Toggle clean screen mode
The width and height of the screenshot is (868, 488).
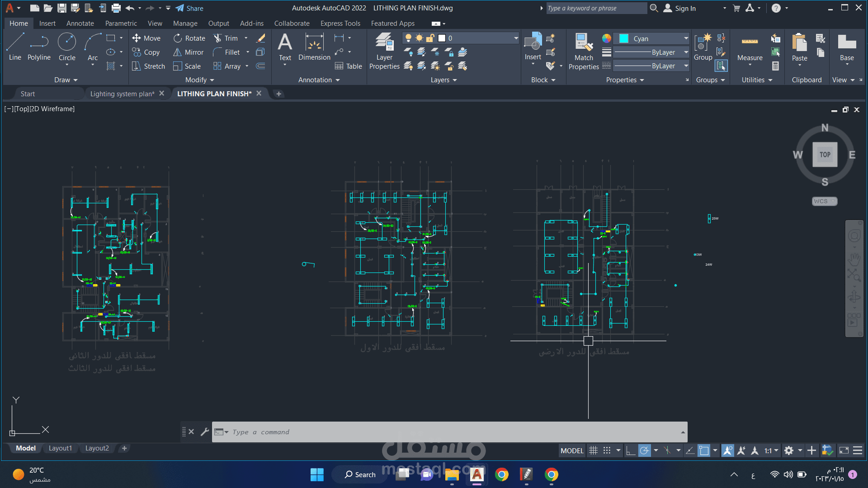(844, 450)
